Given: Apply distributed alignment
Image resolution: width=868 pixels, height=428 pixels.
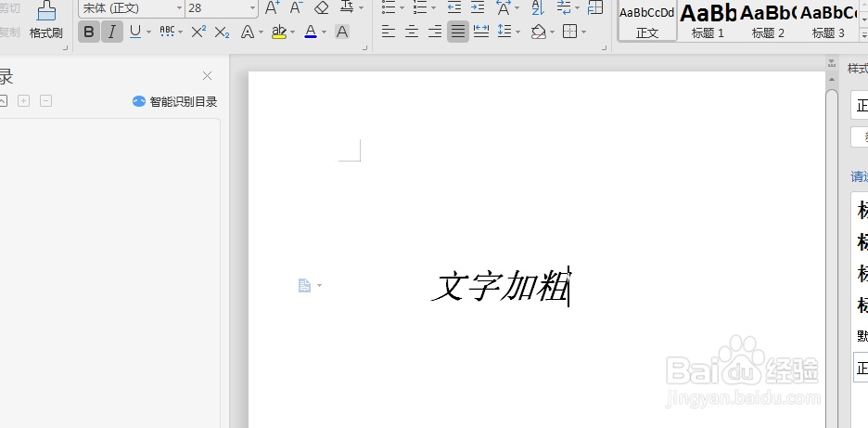Looking at the screenshot, I should tap(481, 32).
